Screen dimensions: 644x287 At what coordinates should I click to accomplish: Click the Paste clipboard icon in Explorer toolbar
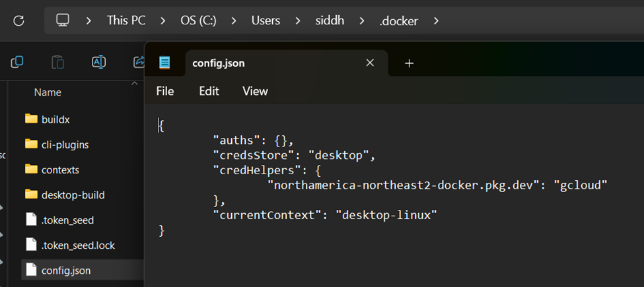(58, 62)
